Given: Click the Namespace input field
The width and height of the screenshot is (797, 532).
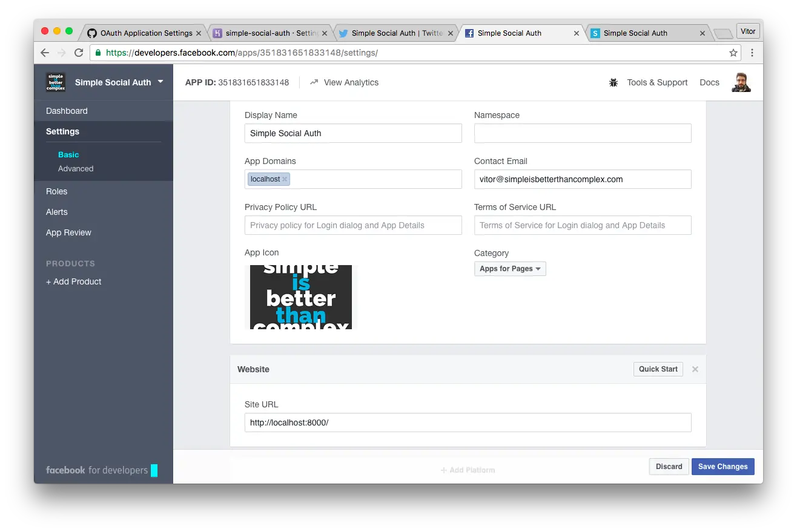Looking at the screenshot, I should click(x=583, y=133).
